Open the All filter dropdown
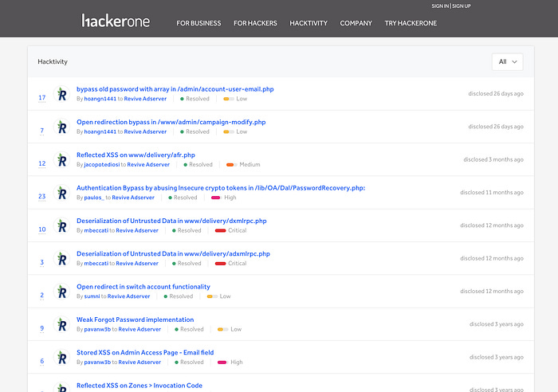 (508, 61)
